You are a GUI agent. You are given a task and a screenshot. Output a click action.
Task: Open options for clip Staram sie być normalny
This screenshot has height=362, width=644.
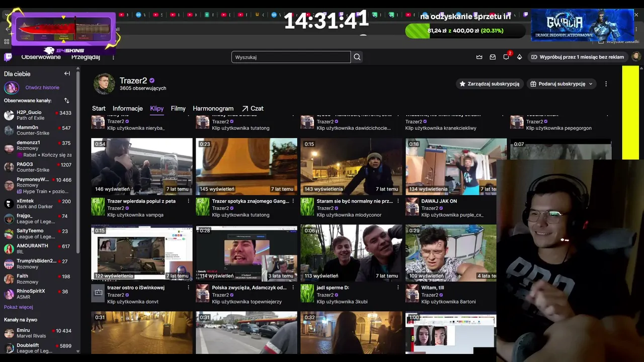(x=398, y=201)
